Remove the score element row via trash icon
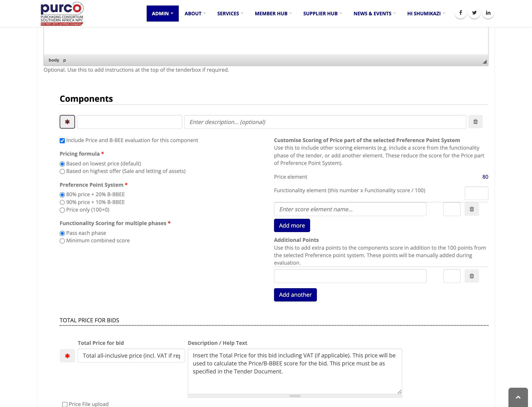This screenshot has height=407, width=532. click(472, 209)
